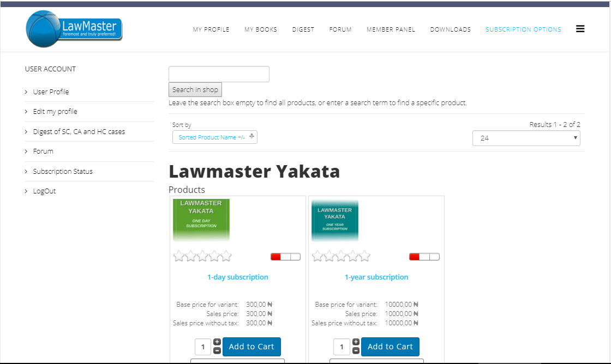611x364 pixels.
Task: Increase quantity for 1-year subscription
Action: [356, 342]
